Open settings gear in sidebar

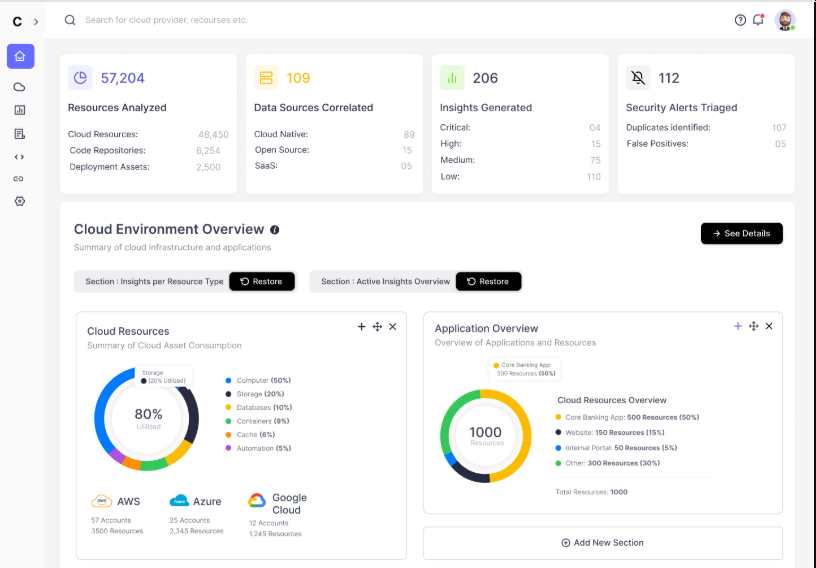point(19,202)
